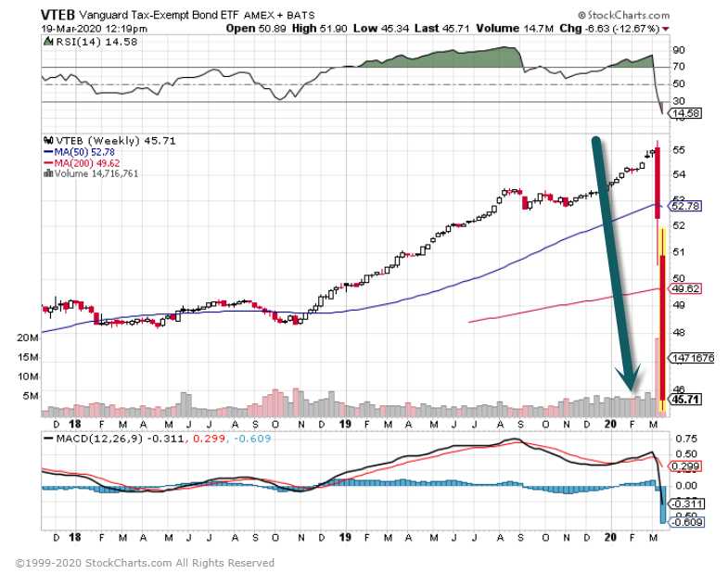Click the Open 50.89 value
The image size is (728, 574).
click(256, 29)
